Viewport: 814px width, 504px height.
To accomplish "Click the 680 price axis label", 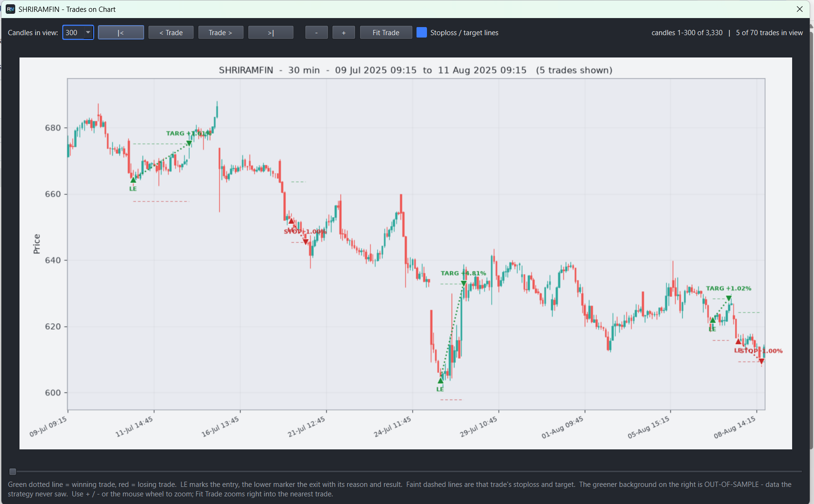I will (x=53, y=128).
